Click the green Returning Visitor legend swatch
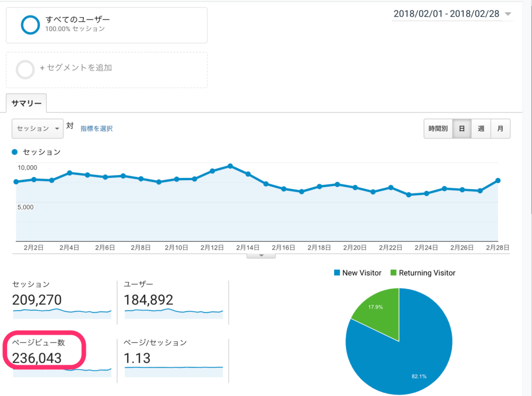 point(393,273)
